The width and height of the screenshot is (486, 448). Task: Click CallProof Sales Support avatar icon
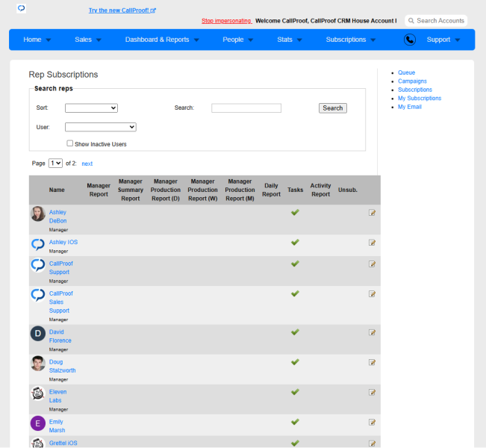(x=38, y=295)
